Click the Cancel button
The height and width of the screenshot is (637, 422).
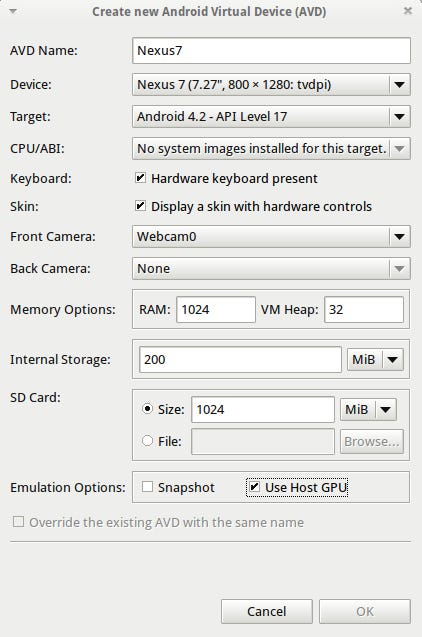(x=266, y=611)
